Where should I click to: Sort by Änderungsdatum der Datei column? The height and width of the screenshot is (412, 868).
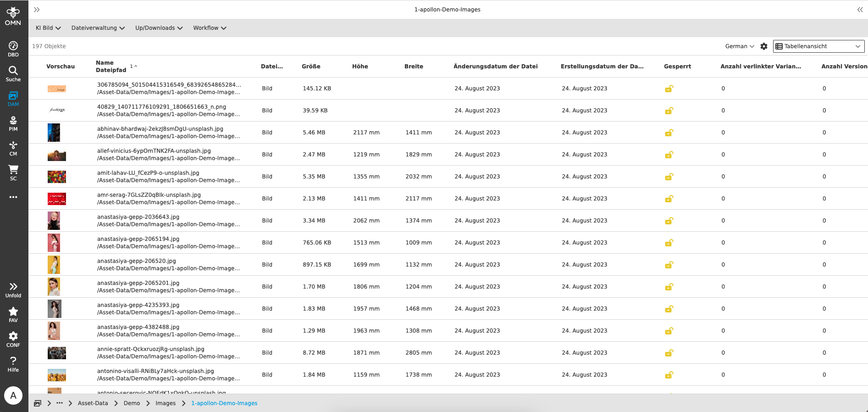[x=496, y=67]
